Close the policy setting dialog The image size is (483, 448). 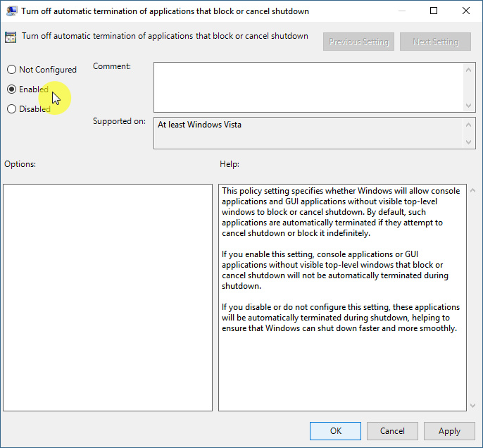pyautogui.click(x=466, y=11)
